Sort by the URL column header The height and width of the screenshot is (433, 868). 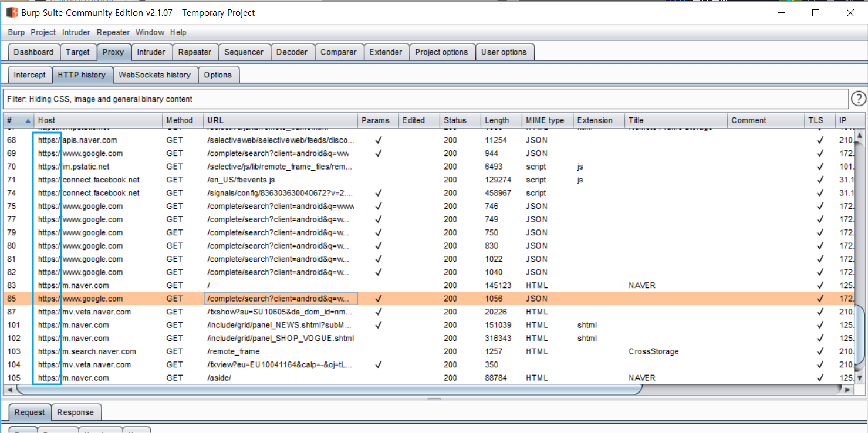(281, 120)
